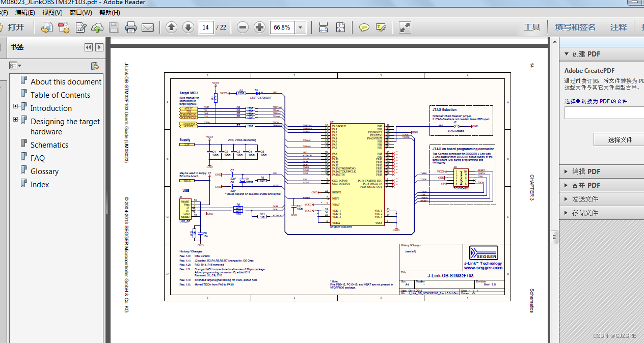644x343 pixels.
Task: Select the 'Introduction' bookmark
Action: (x=51, y=108)
